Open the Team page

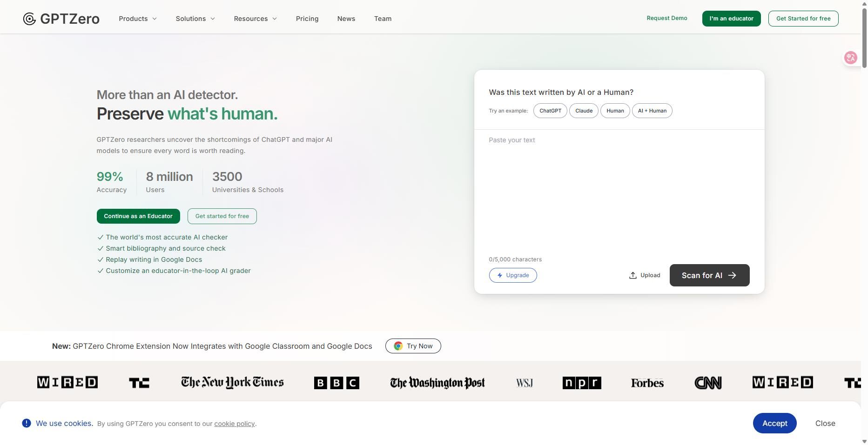click(x=383, y=19)
